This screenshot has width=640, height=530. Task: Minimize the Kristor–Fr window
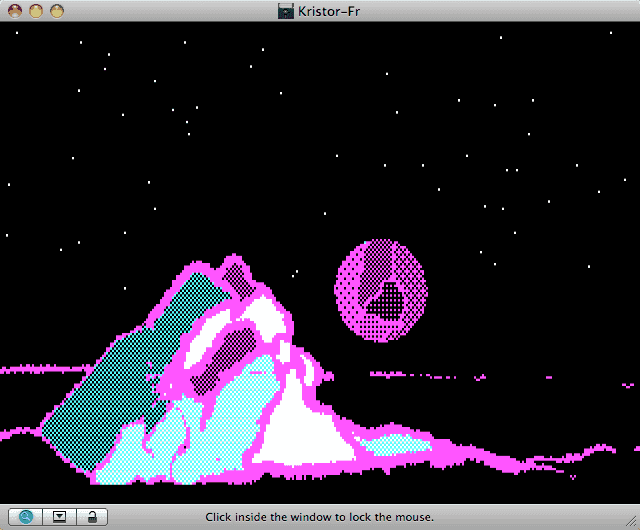(x=36, y=11)
